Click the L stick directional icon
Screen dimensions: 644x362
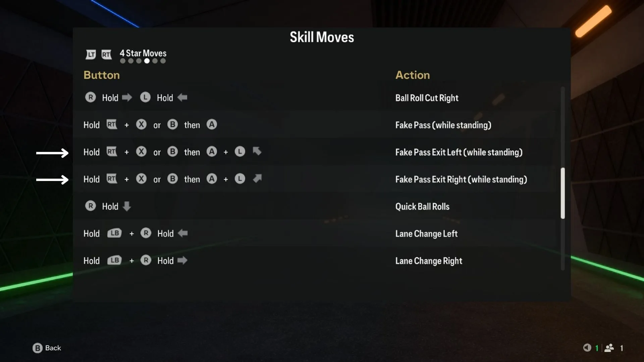click(x=257, y=152)
